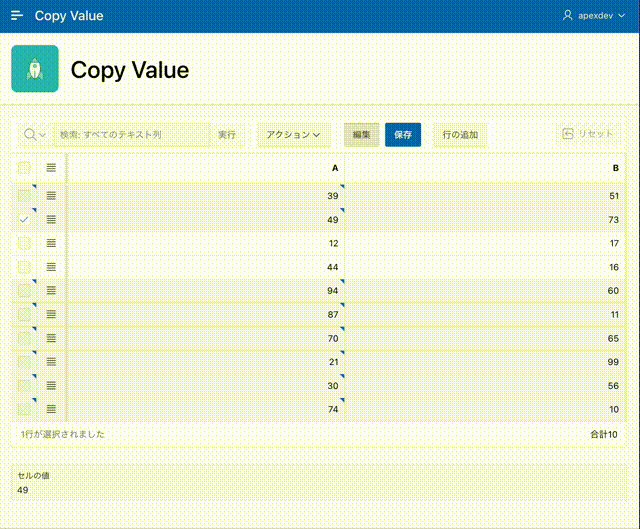The width and height of the screenshot is (640, 529).
Task: Check the row checkbox for value 94
Action: tap(24, 291)
